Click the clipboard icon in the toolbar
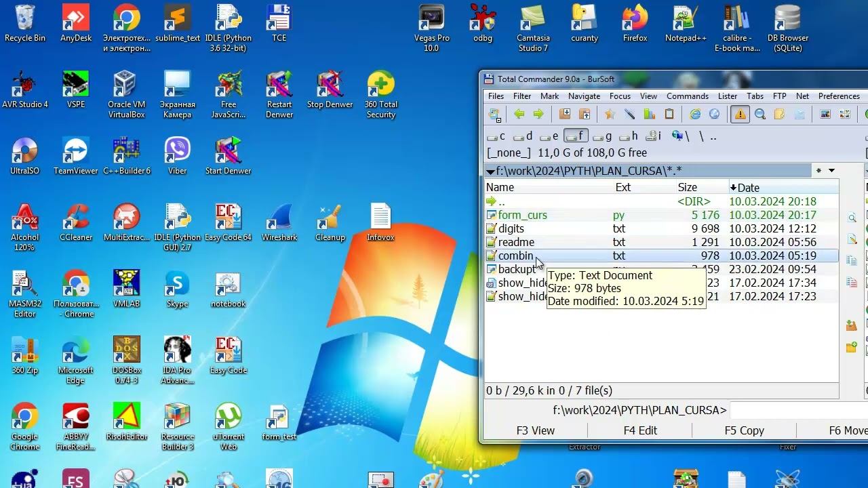The image size is (868, 488). pos(669,115)
